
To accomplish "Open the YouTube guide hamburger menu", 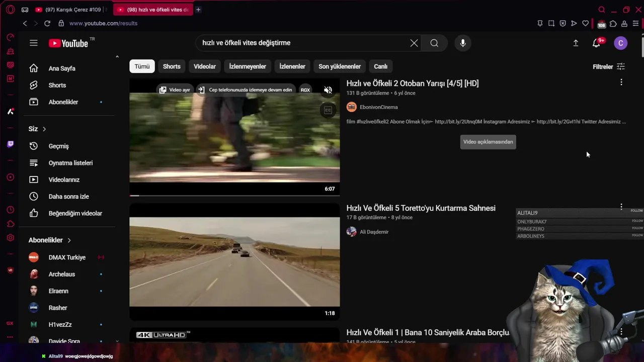I will tap(34, 43).
